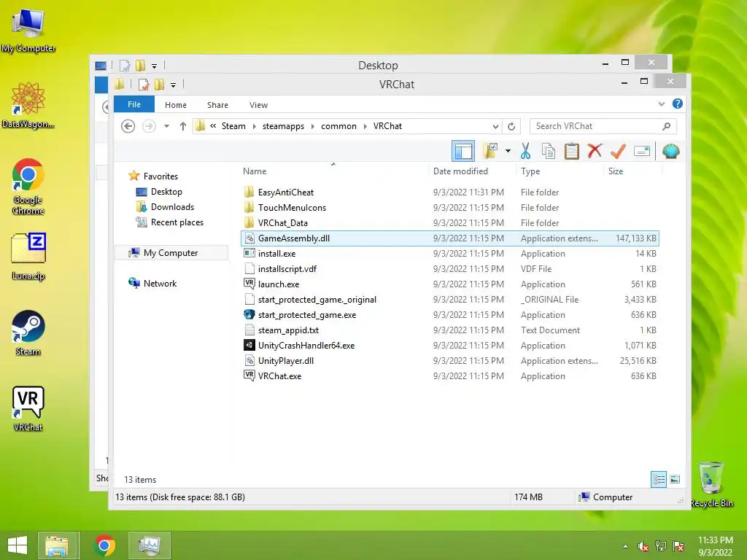Select the UnityPlayer.dll file
Viewport: 747px width, 560px height.
(285, 360)
